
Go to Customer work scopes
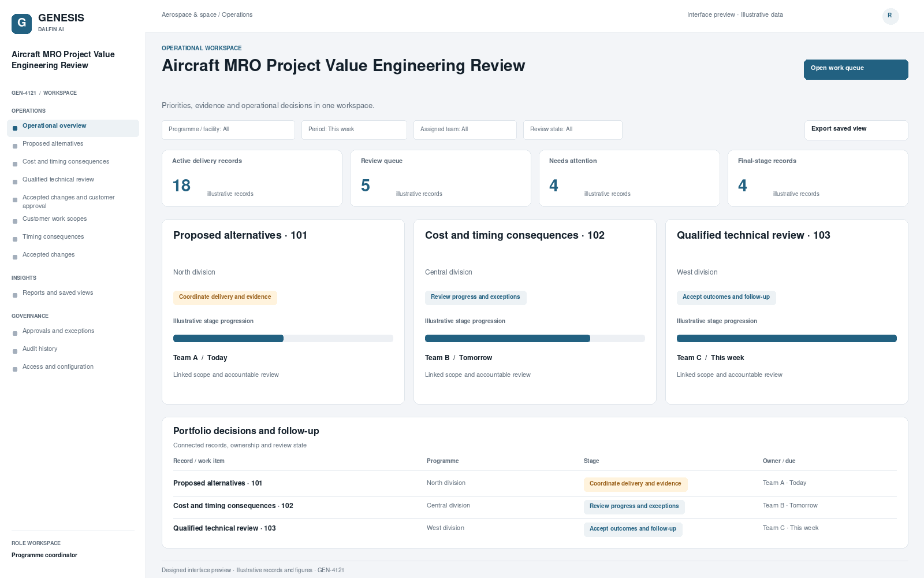[55, 219]
